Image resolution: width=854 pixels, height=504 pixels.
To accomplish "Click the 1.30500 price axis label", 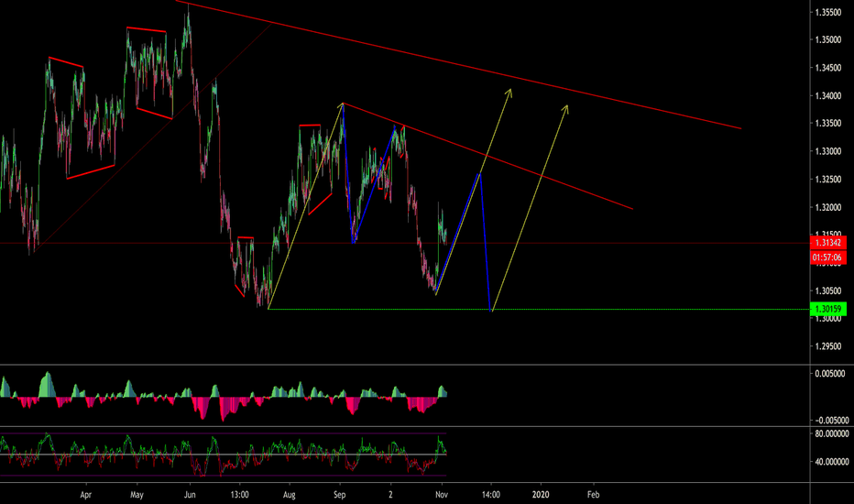I will (x=827, y=291).
